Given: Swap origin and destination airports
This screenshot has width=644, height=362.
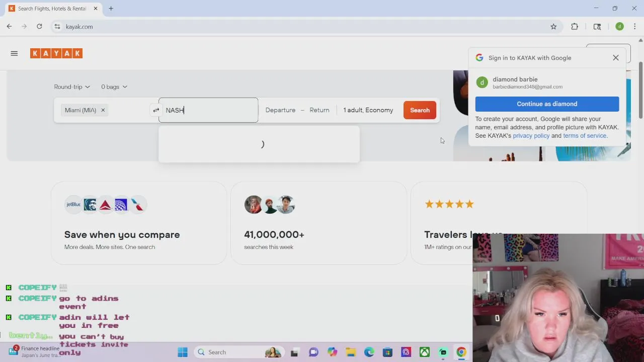Looking at the screenshot, I should click(x=156, y=110).
